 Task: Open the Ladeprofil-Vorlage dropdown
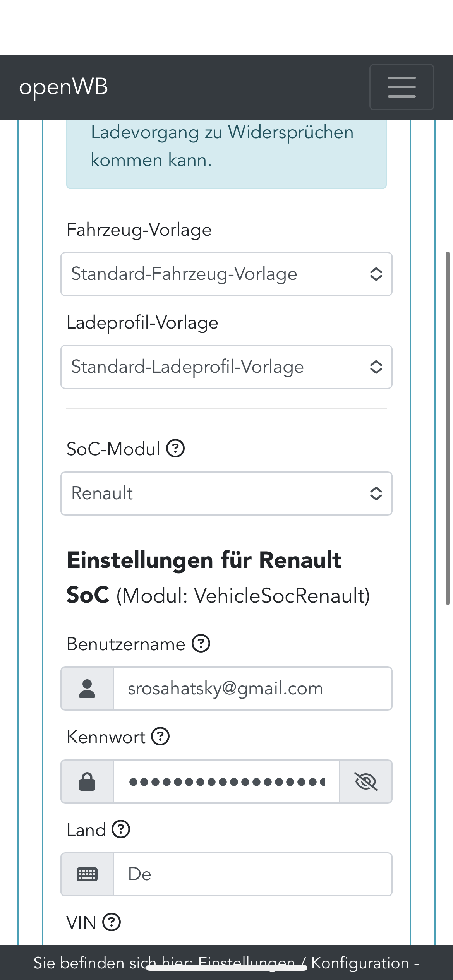coord(226,367)
